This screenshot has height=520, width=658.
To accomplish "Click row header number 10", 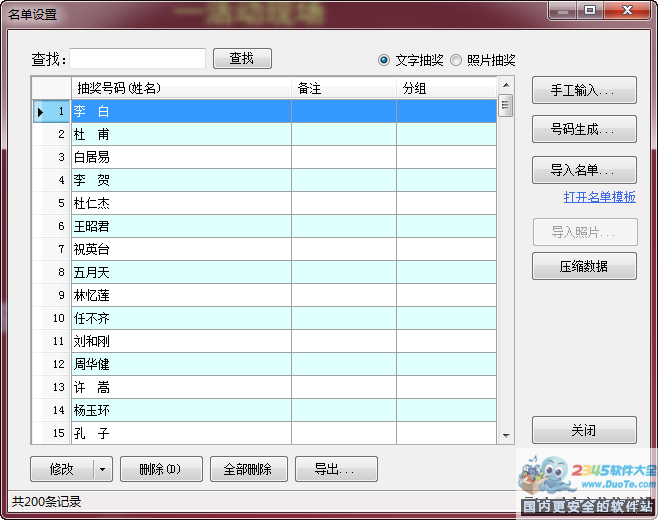I will click(52, 318).
